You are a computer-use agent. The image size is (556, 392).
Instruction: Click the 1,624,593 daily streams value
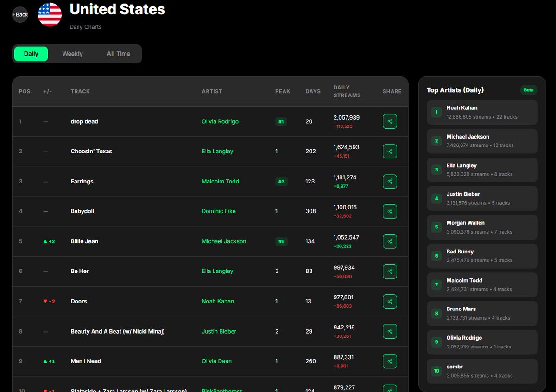tap(346, 147)
